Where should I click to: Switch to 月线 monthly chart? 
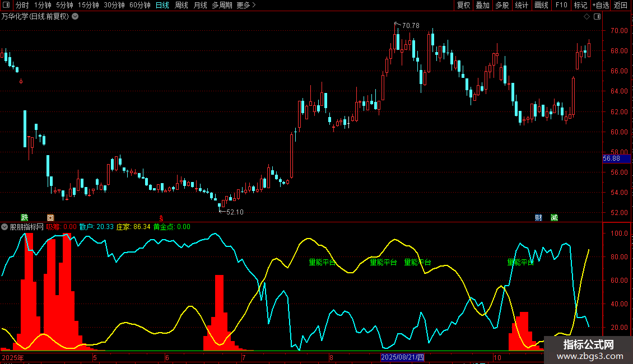click(200, 5)
